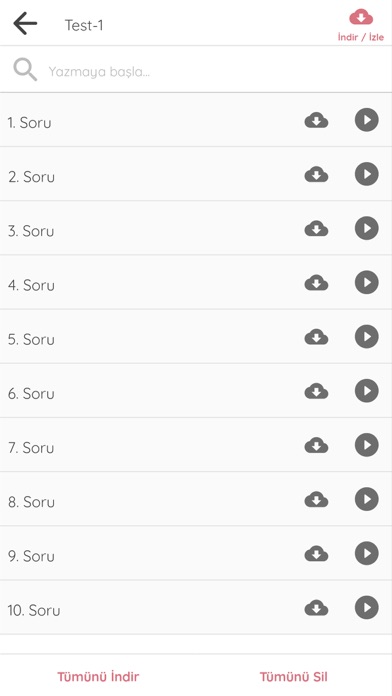Image resolution: width=392 pixels, height=696 pixels.
Task: Download 4. Soru with the cloud icon
Action: coord(316,283)
